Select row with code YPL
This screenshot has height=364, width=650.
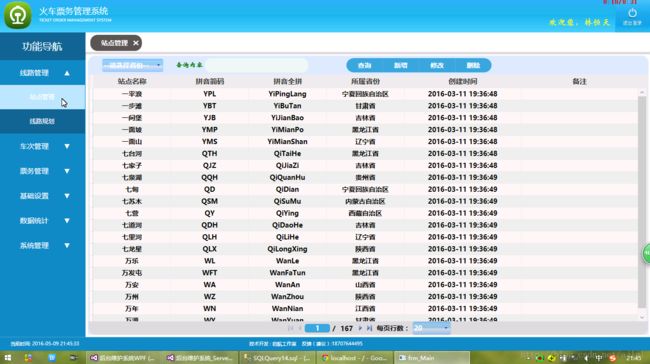click(x=365, y=94)
